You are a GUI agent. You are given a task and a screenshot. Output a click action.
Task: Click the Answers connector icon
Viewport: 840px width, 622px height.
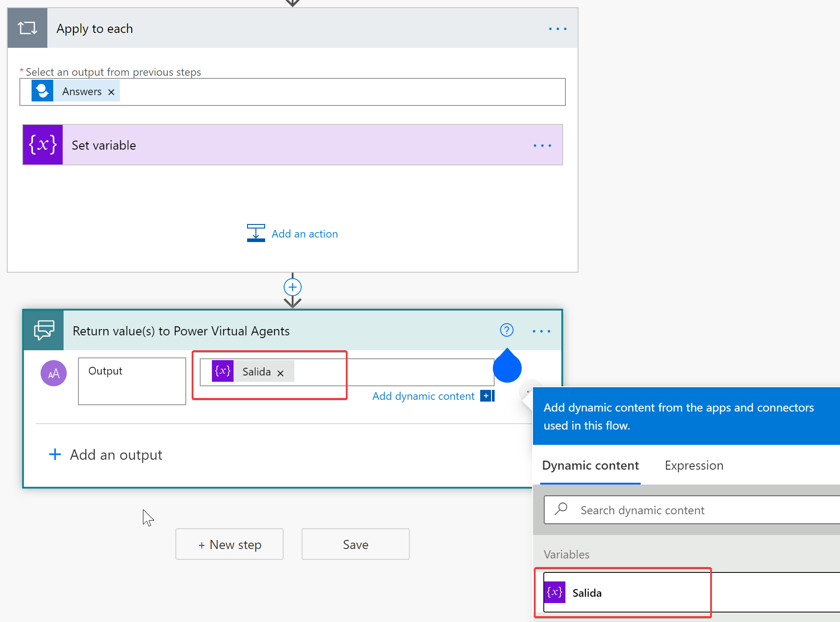[x=42, y=91]
